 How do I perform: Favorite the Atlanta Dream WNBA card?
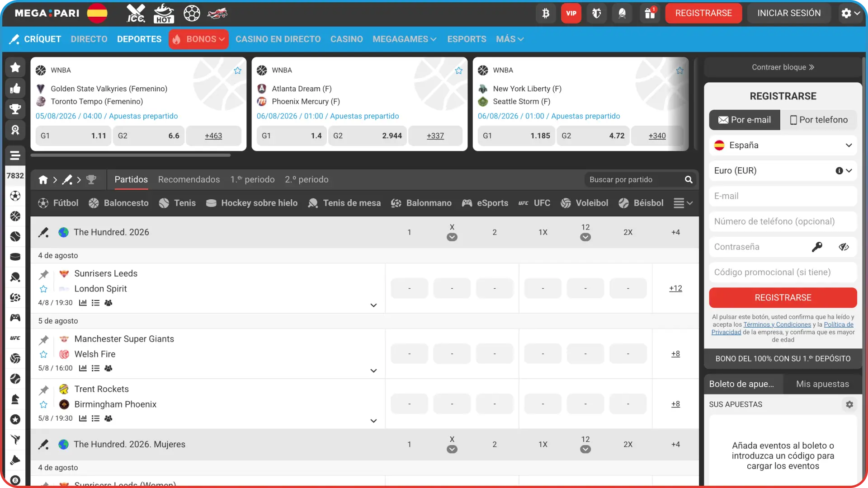(459, 70)
